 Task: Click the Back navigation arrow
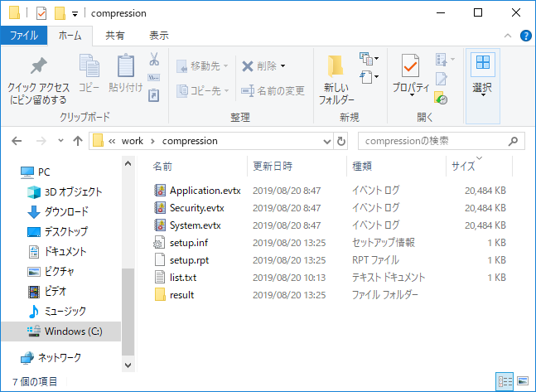pos(17,141)
